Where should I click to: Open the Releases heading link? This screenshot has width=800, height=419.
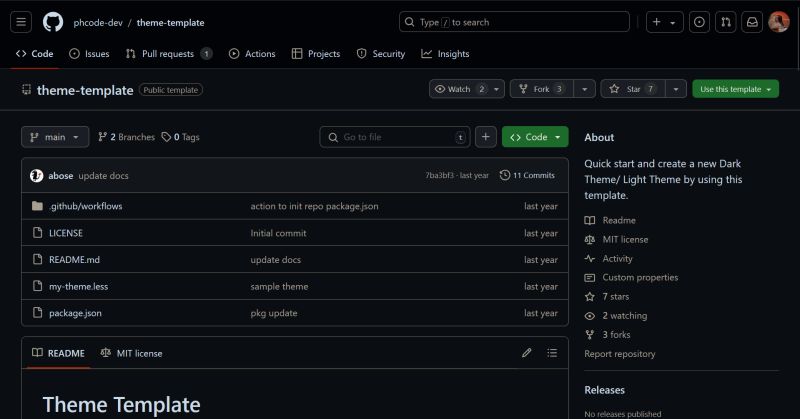click(604, 390)
